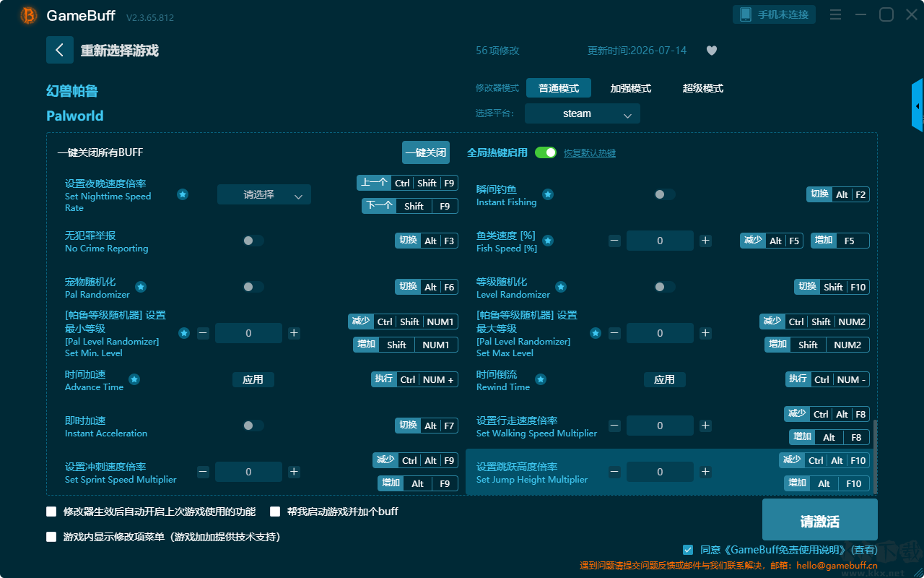Click the heart favorite icon
Viewport: 924px width, 578px height.
[712, 51]
